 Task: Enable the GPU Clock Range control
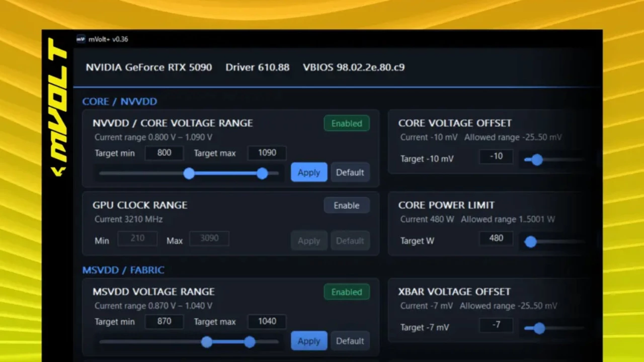tap(347, 205)
